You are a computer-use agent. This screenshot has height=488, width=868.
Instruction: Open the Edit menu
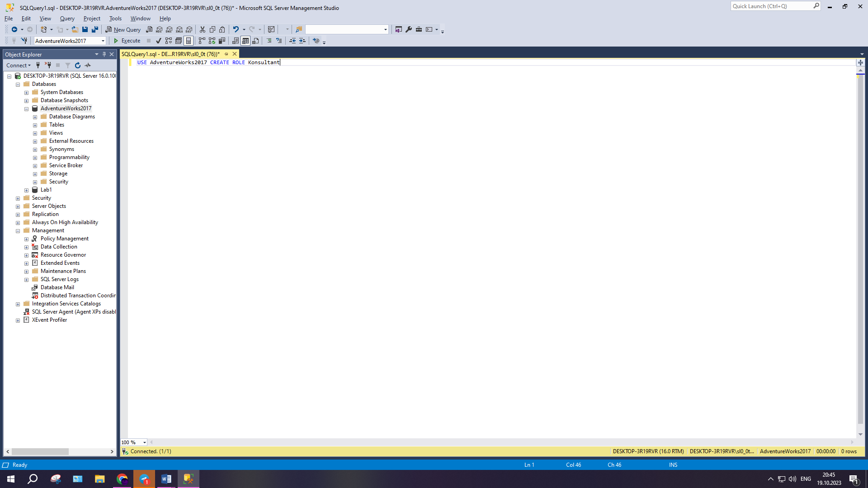click(x=26, y=19)
